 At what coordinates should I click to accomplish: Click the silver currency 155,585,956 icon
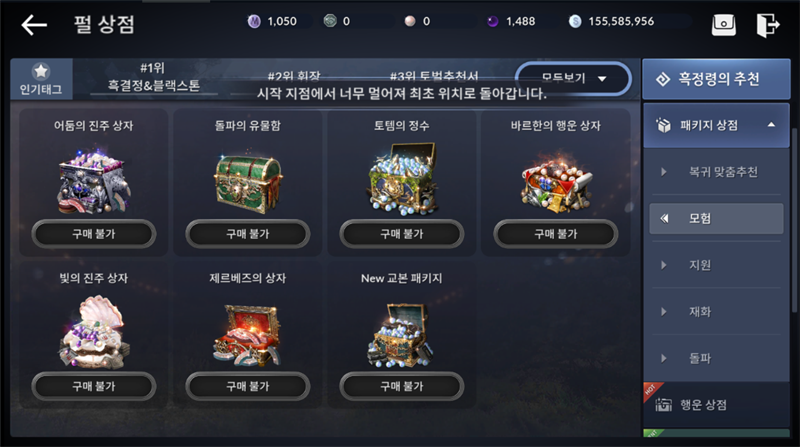click(x=575, y=21)
